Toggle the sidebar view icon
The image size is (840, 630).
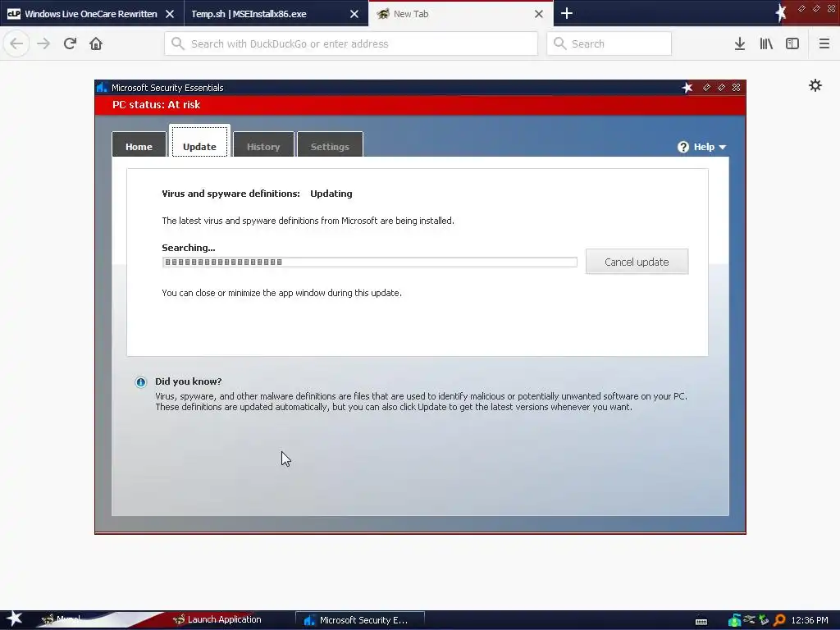click(x=792, y=43)
